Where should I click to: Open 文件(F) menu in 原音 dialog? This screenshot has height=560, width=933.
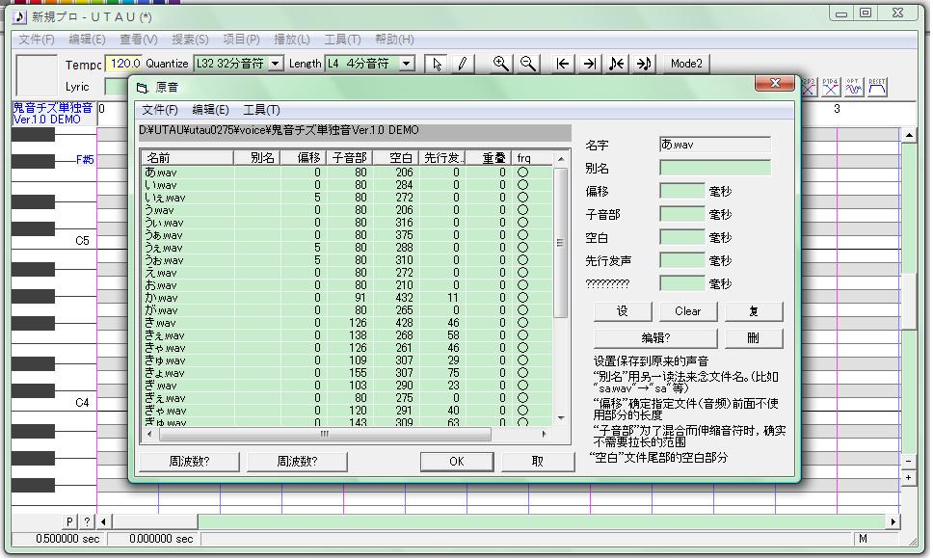click(159, 110)
